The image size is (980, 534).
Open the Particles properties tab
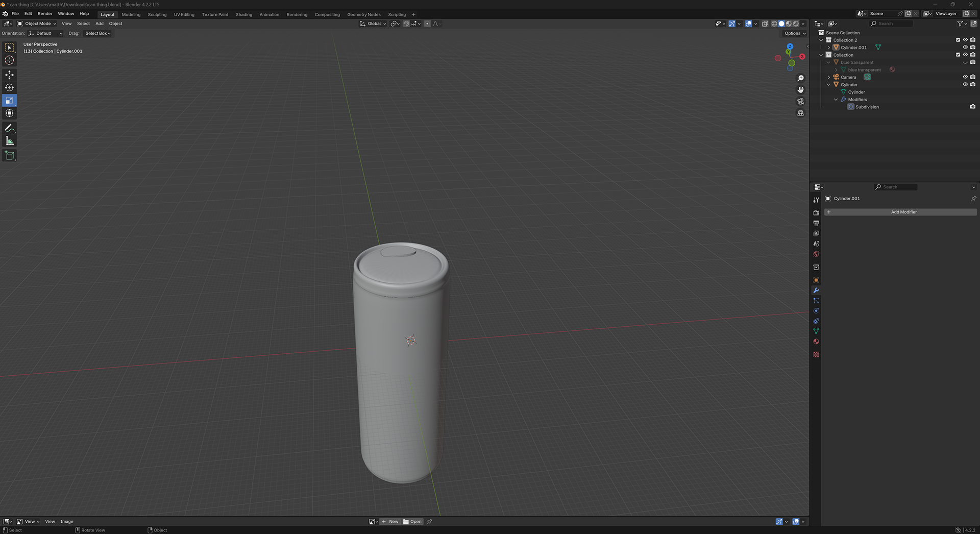(816, 301)
